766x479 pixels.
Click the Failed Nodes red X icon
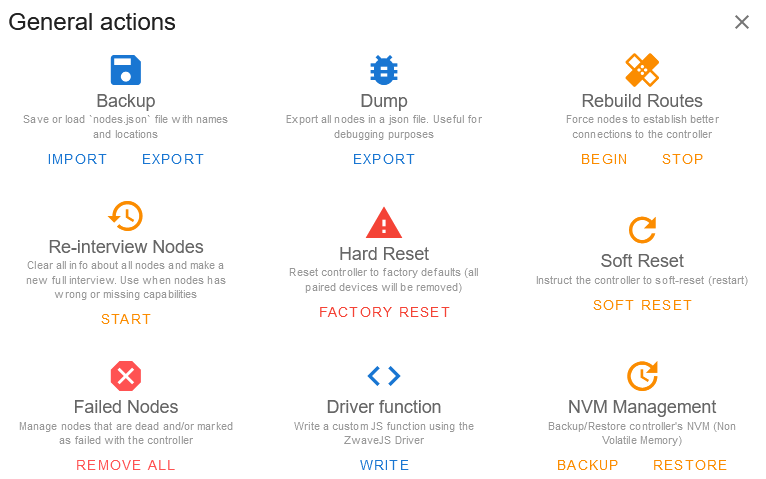(126, 376)
